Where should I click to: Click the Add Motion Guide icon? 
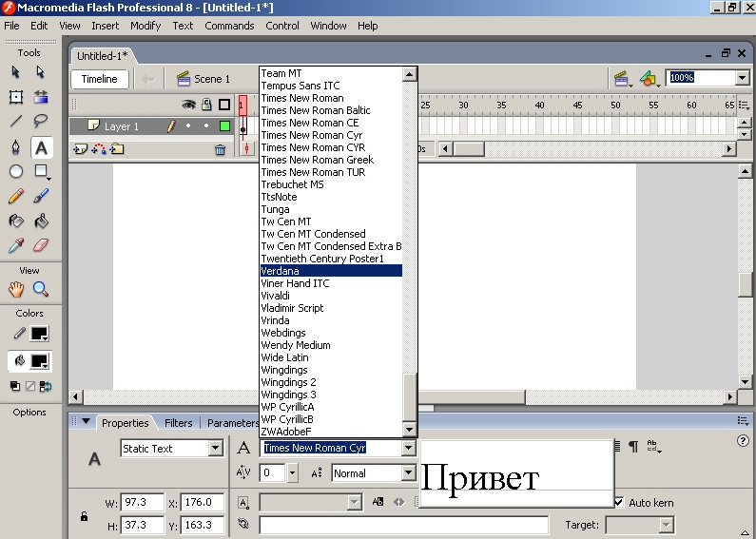(x=99, y=149)
